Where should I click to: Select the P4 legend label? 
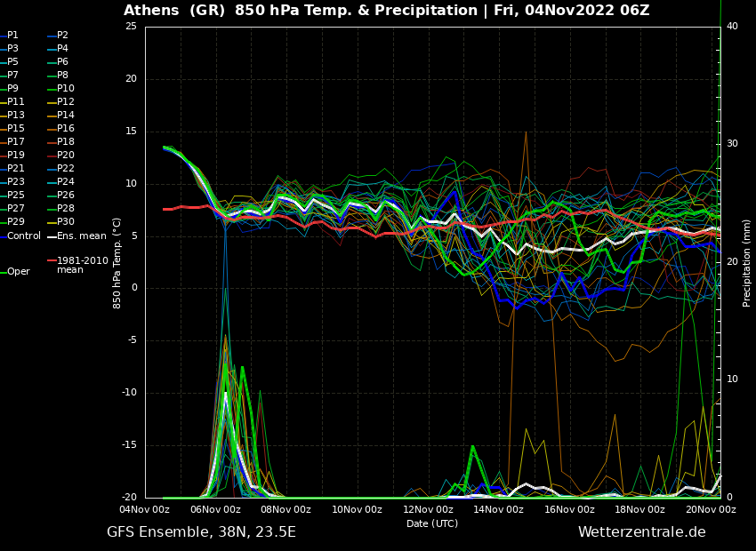(x=58, y=48)
